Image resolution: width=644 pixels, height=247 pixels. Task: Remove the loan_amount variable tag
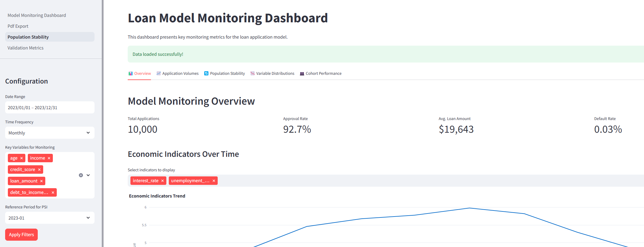pos(41,181)
